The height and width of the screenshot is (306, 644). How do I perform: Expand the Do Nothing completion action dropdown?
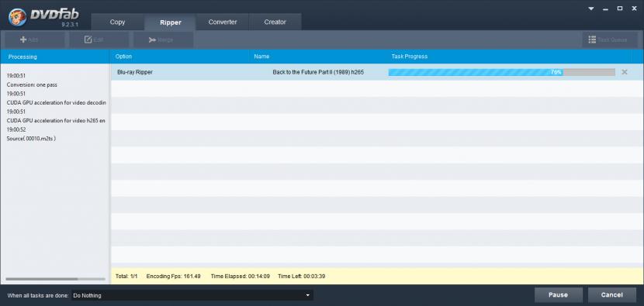(x=192, y=295)
